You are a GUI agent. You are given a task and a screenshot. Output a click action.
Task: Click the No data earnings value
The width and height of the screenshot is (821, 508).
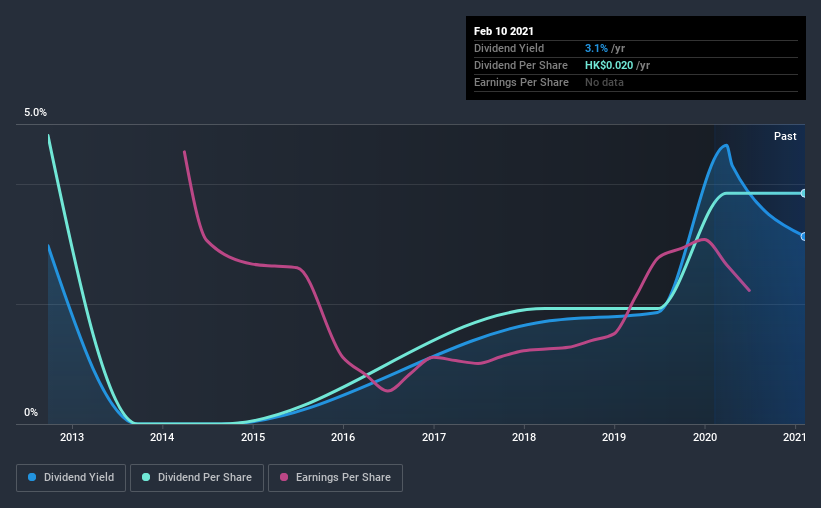coord(604,82)
